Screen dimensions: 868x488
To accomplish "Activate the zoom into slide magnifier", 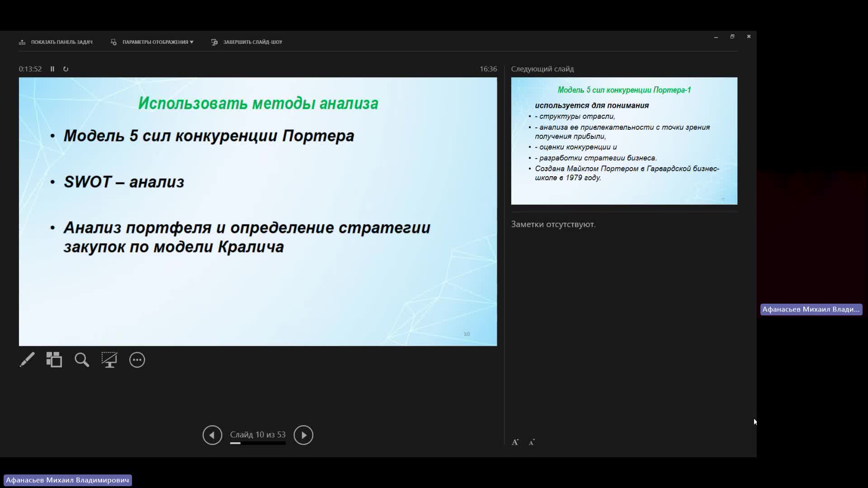I will click(82, 360).
